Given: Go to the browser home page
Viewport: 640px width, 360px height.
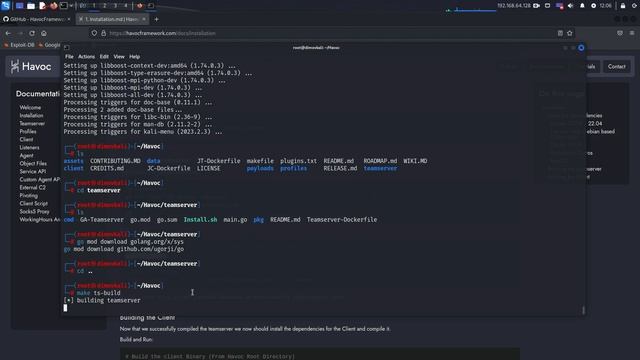Looking at the screenshot, I should tap(44, 33).
